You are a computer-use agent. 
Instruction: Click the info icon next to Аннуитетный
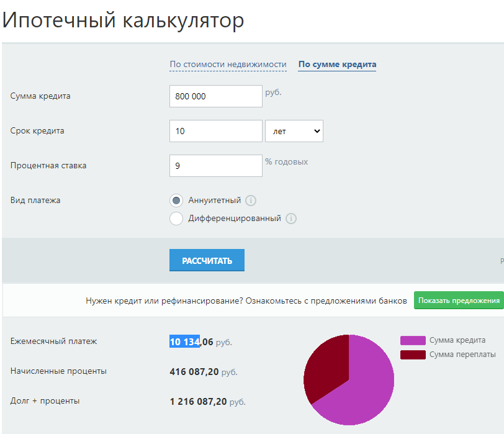pos(251,200)
